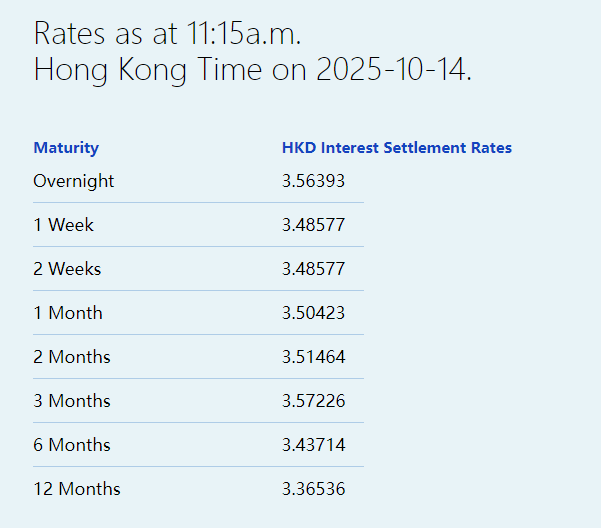Viewport: 601px width, 528px height.
Task: Click the HKD Interest Settlement Rates header
Action: click(397, 148)
